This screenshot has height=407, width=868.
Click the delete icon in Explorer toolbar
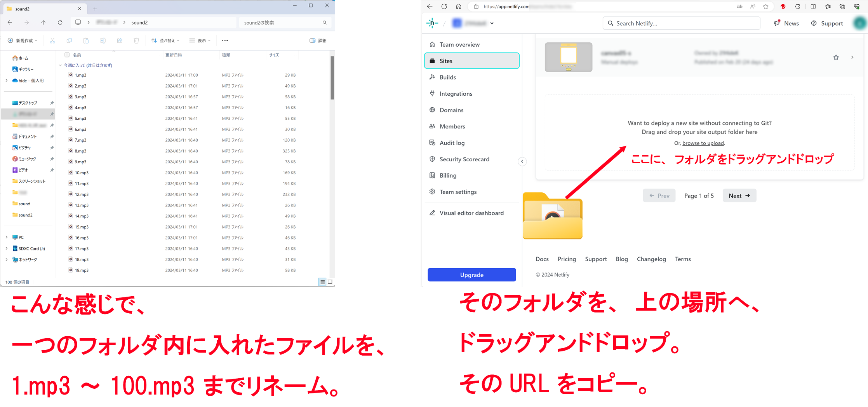pos(136,40)
